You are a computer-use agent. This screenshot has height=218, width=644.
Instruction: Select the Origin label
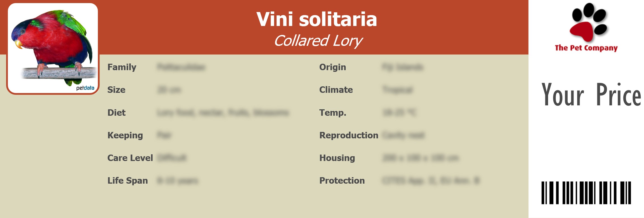332,67
